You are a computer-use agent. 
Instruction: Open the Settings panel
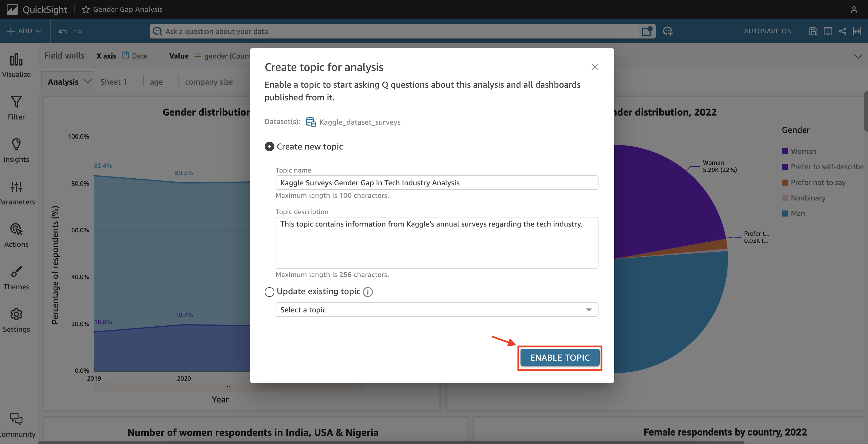tap(16, 320)
